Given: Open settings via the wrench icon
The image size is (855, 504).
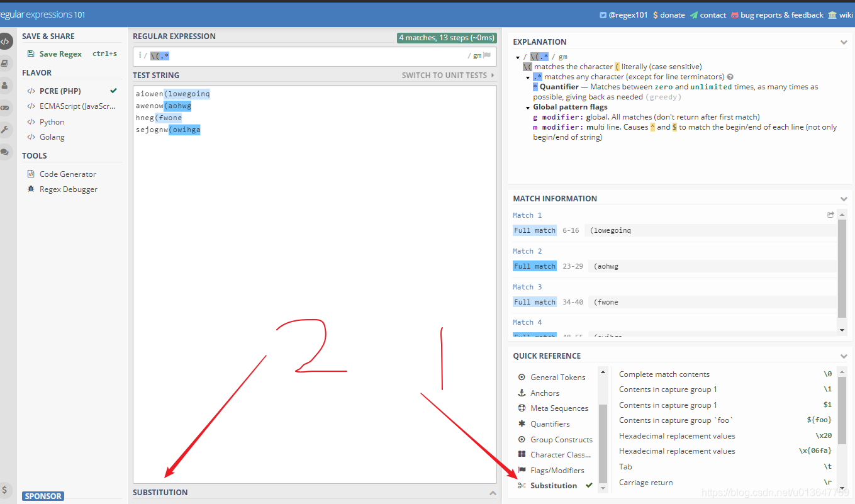Looking at the screenshot, I should point(5,130).
